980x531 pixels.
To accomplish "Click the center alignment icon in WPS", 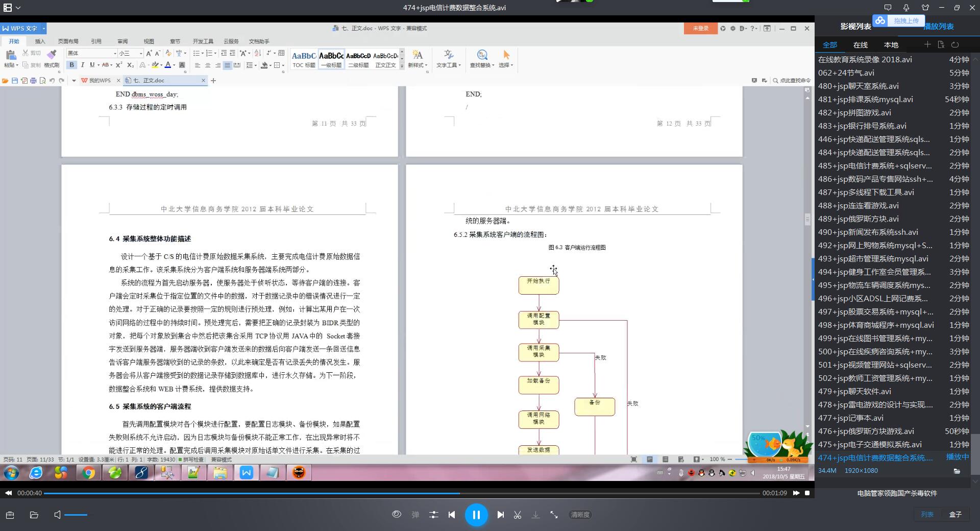I will 208,65.
